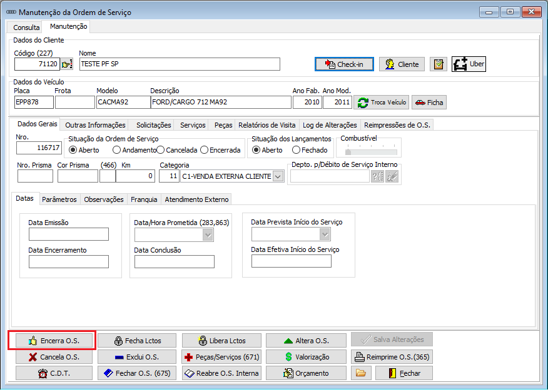This screenshot has width=548, height=392.
Task: Open the Relatórios de Visita tab
Action: pyautogui.click(x=266, y=125)
